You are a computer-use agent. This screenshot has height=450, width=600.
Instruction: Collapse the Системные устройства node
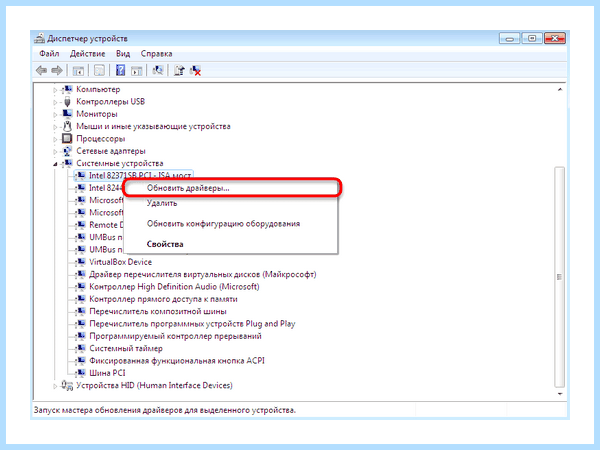55,164
